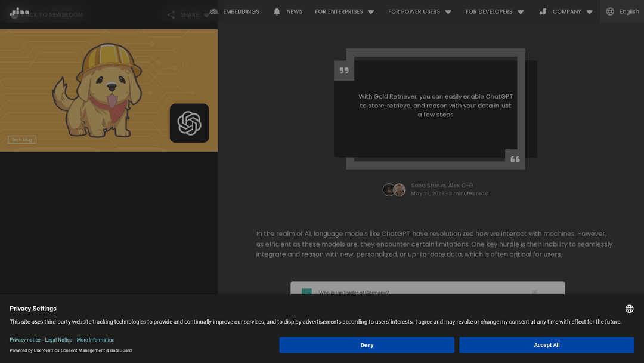Click the Embeddings icon in navbar
Screen dimensions: 644x363
click(x=213, y=11)
